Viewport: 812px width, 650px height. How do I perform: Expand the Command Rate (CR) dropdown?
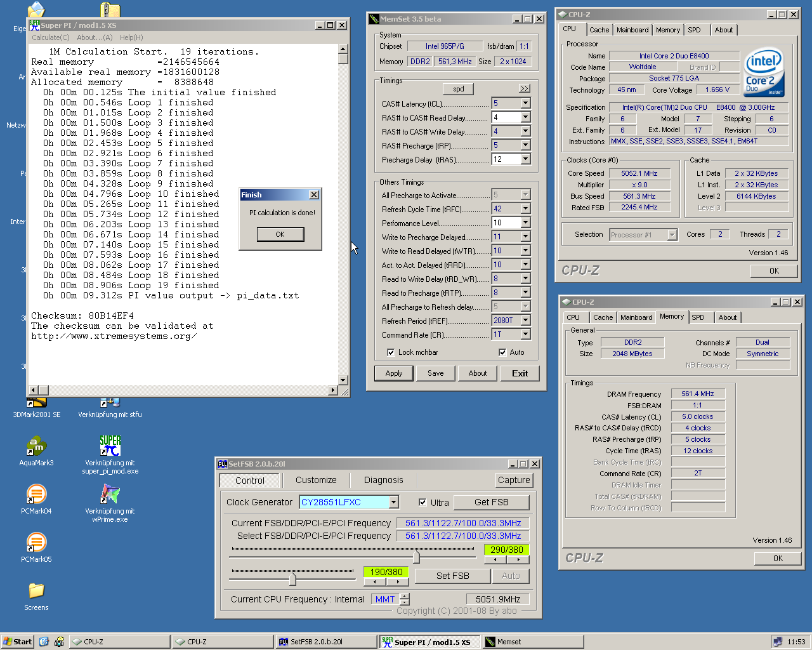525,335
